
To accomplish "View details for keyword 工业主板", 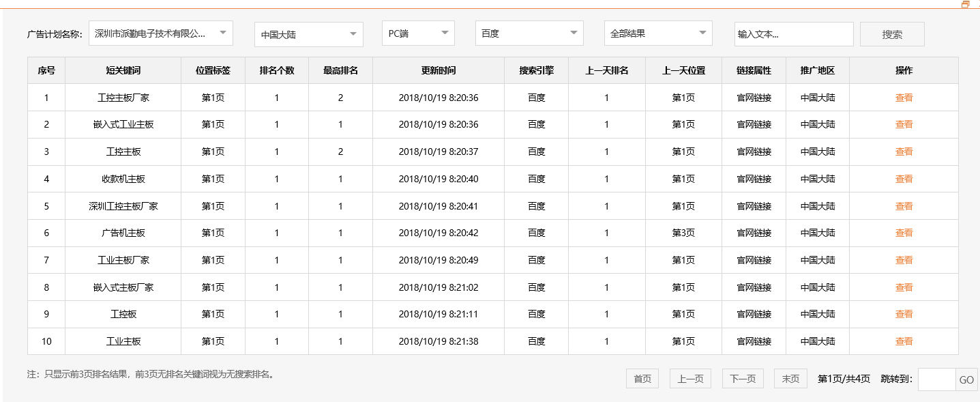I will point(904,341).
